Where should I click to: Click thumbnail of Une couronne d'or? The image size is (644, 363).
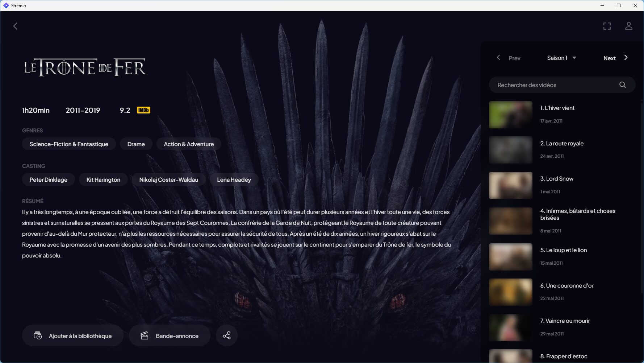click(x=511, y=292)
